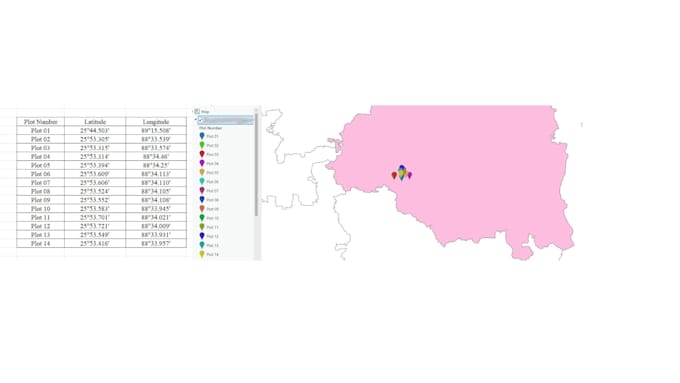Click the Plot Number table header cell

41,121
